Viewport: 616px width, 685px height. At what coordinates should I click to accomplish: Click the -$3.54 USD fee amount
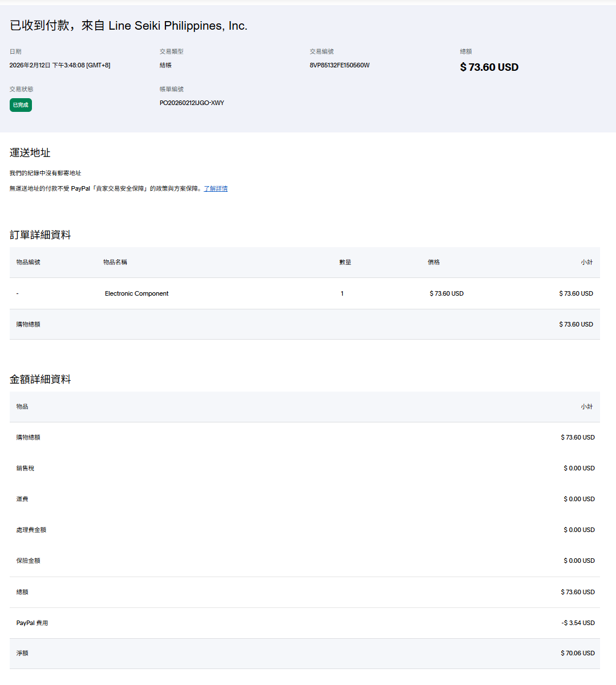pyautogui.click(x=578, y=623)
